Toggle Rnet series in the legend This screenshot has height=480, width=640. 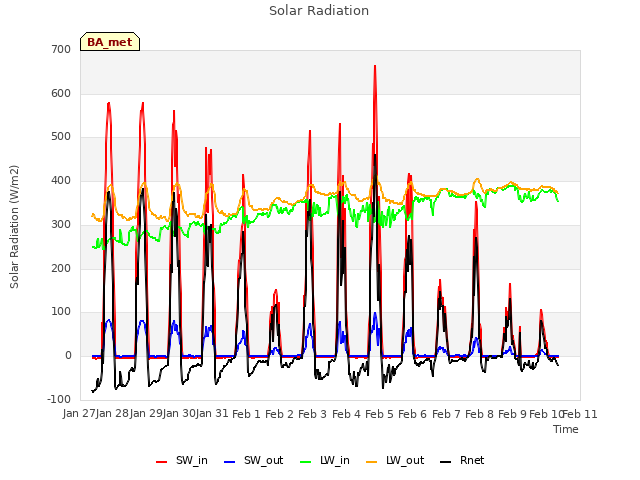tap(462, 461)
